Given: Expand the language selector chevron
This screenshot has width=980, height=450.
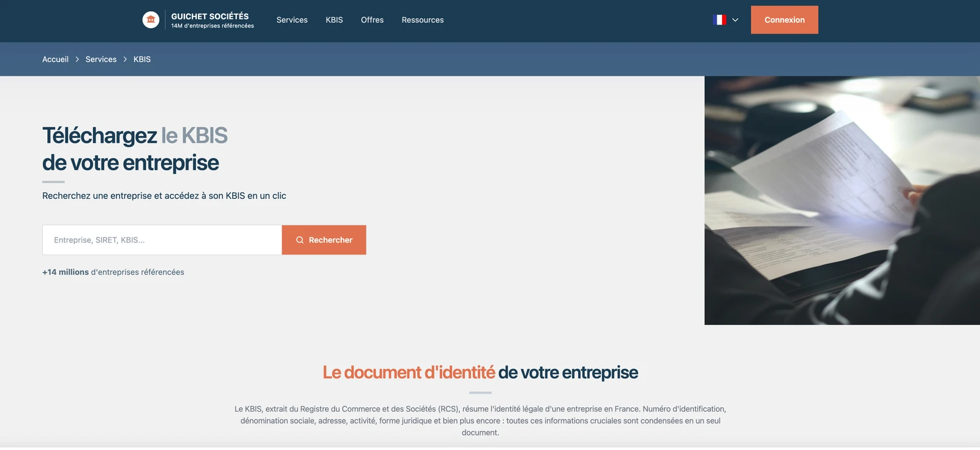Looking at the screenshot, I should [x=735, y=20].
